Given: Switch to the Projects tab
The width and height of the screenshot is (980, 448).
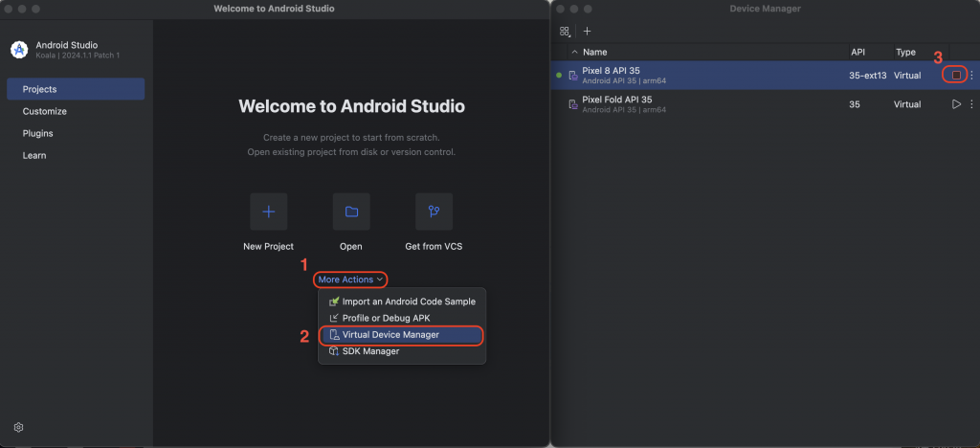Looking at the screenshot, I should click(76, 89).
